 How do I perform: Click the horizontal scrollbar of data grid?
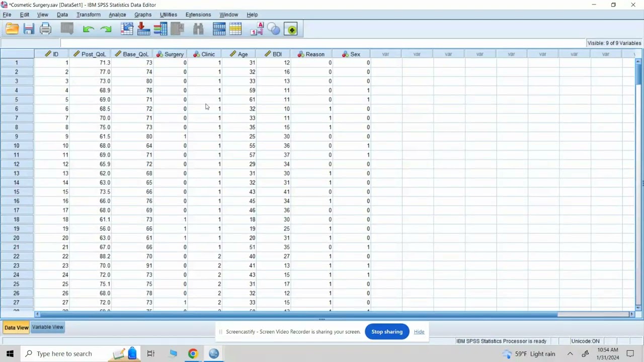[299, 314]
